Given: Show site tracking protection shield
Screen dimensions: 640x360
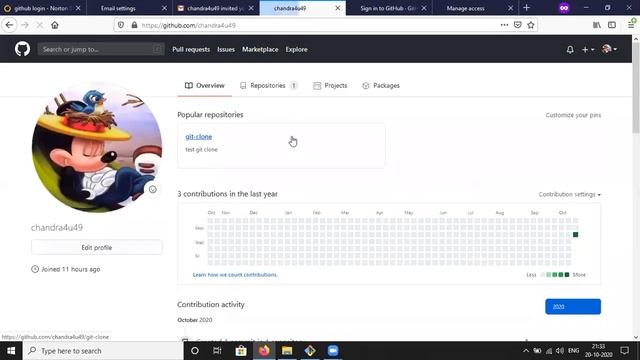Looking at the screenshot, I should 121,25.
